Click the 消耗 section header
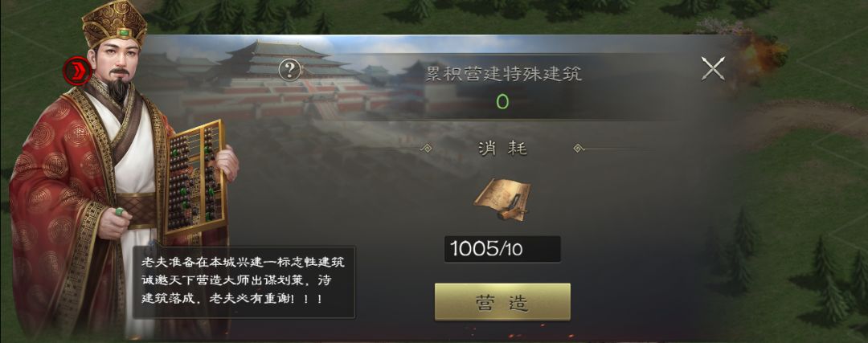Image resolution: width=868 pixels, height=343 pixels. pos(502,149)
